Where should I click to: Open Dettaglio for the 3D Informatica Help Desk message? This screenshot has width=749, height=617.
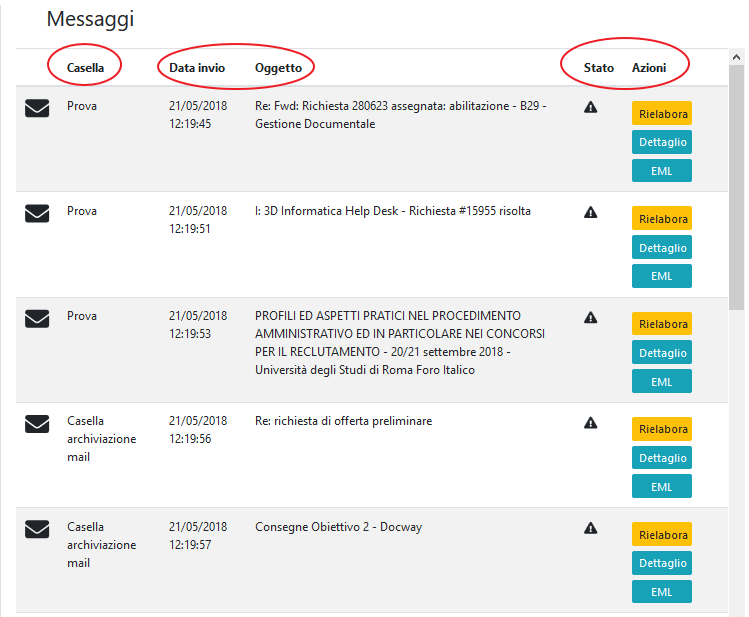coord(661,247)
